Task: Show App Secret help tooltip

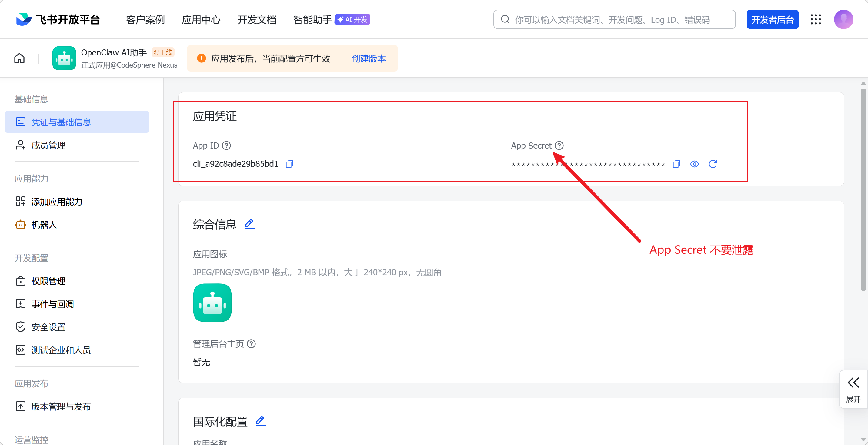Action: click(559, 146)
